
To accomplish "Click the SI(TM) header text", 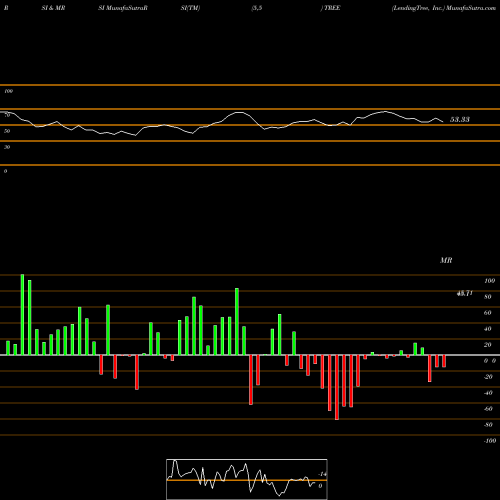I will (190, 8).
